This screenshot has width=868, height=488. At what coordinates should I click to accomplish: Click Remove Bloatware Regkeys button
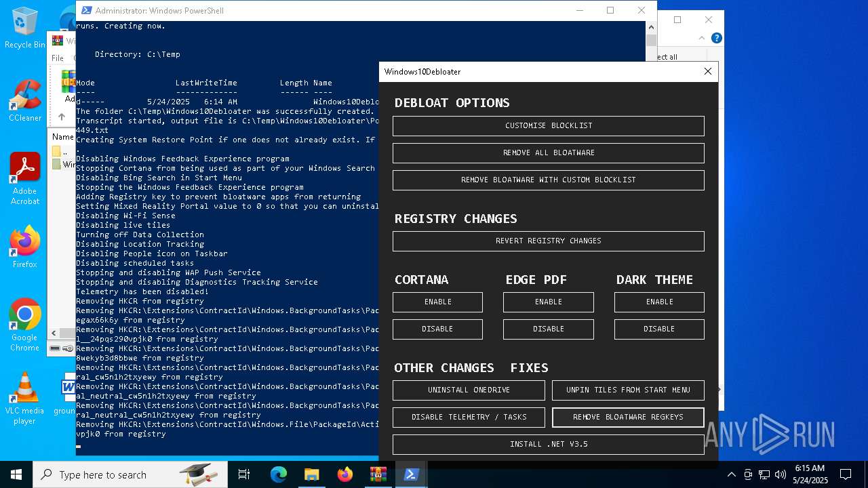click(x=628, y=417)
